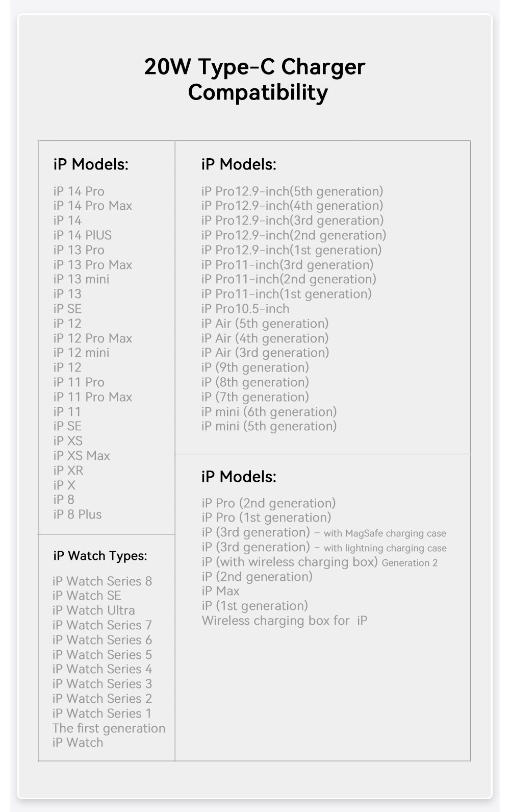The width and height of the screenshot is (510, 812).
Task: Select "iP 13 mini" in the phone list
Action: point(81,279)
